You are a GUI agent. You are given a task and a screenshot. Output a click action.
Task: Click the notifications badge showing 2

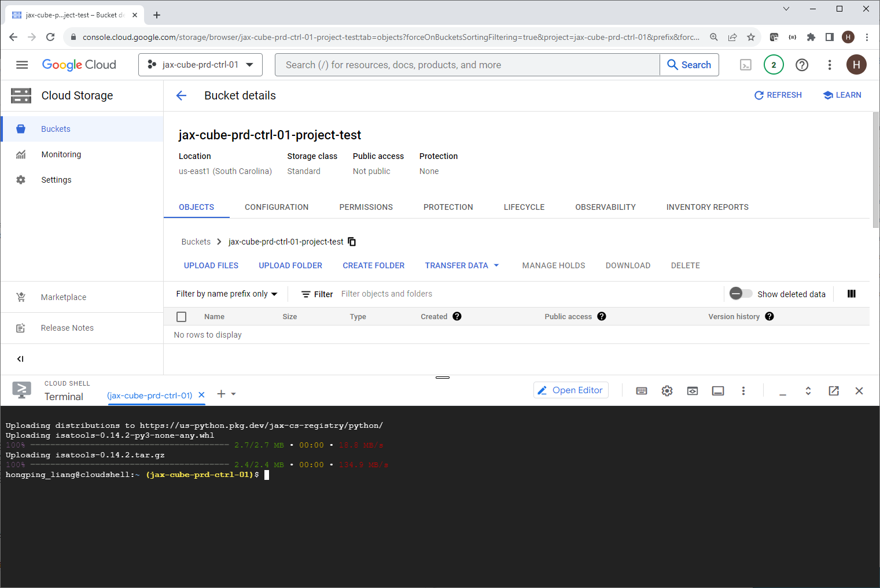(774, 65)
